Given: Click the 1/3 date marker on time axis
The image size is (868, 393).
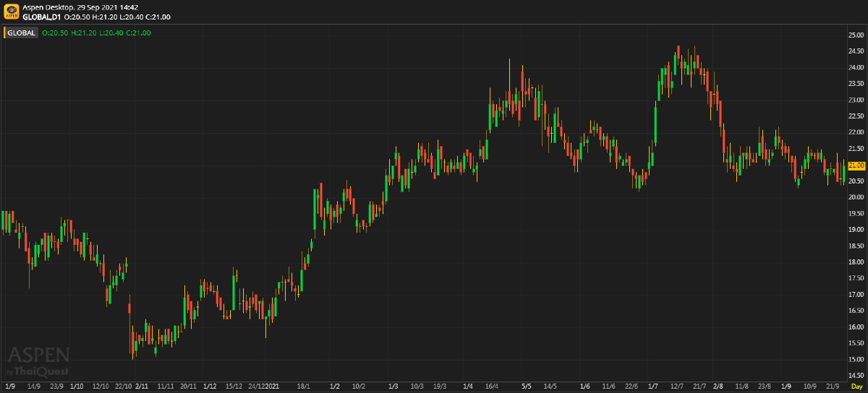Looking at the screenshot, I should (393, 387).
